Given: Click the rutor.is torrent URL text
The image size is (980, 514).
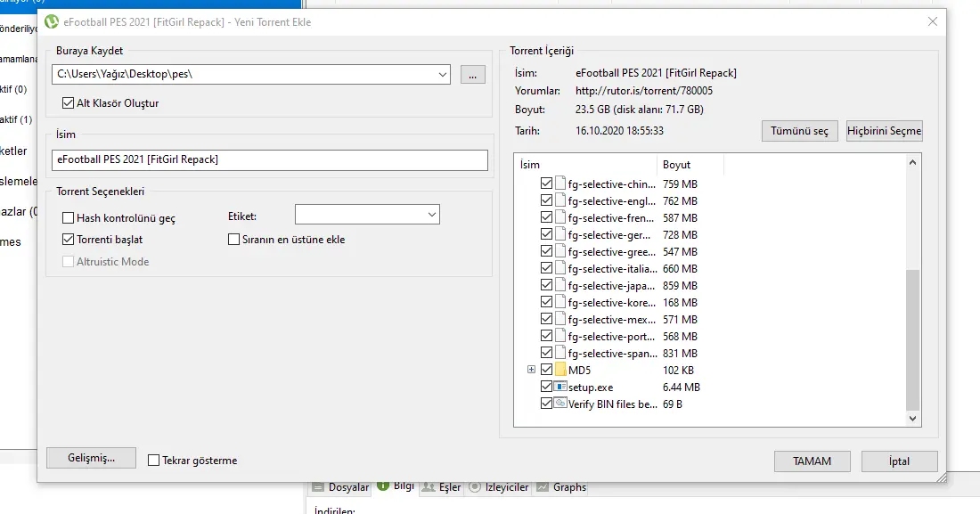Looking at the screenshot, I should (x=644, y=91).
